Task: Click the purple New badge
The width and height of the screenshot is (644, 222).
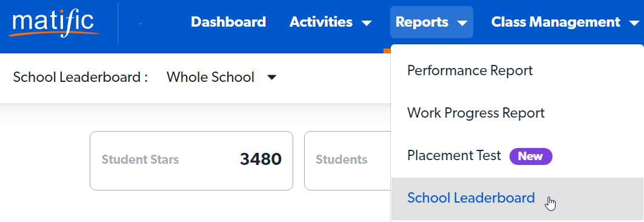Action: point(531,156)
